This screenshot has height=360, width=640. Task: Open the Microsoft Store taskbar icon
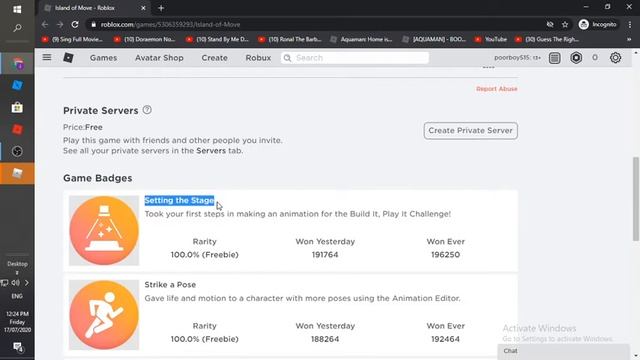pos(17,107)
